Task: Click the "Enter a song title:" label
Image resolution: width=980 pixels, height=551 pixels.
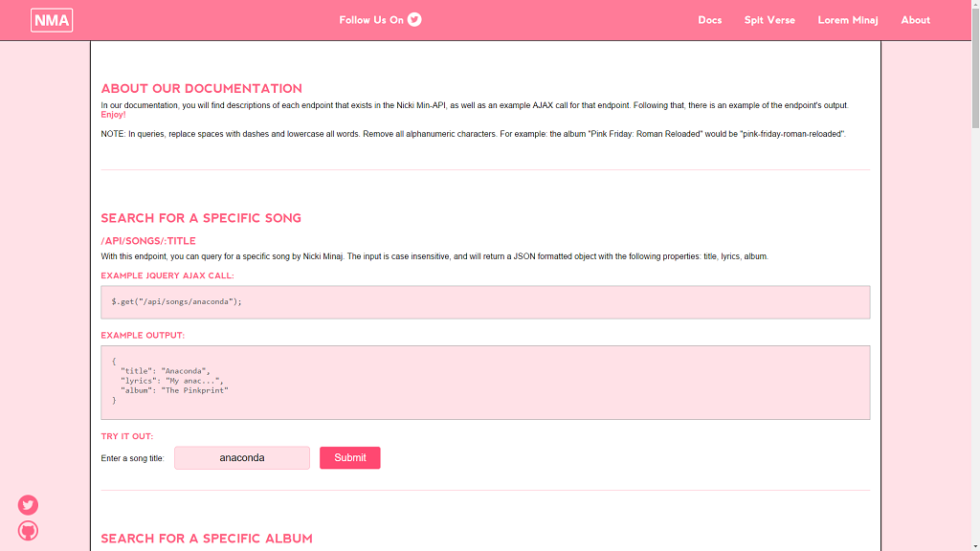Action: [x=132, y=458]
